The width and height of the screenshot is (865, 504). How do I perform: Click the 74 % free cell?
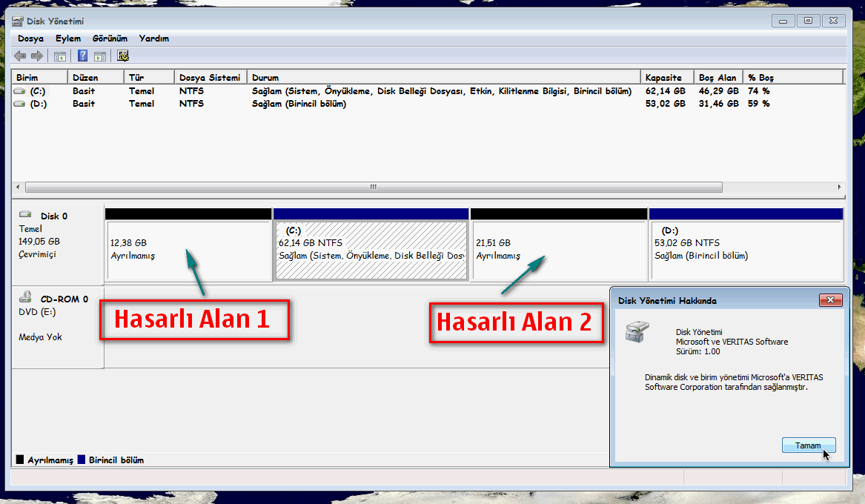[758, 91]
